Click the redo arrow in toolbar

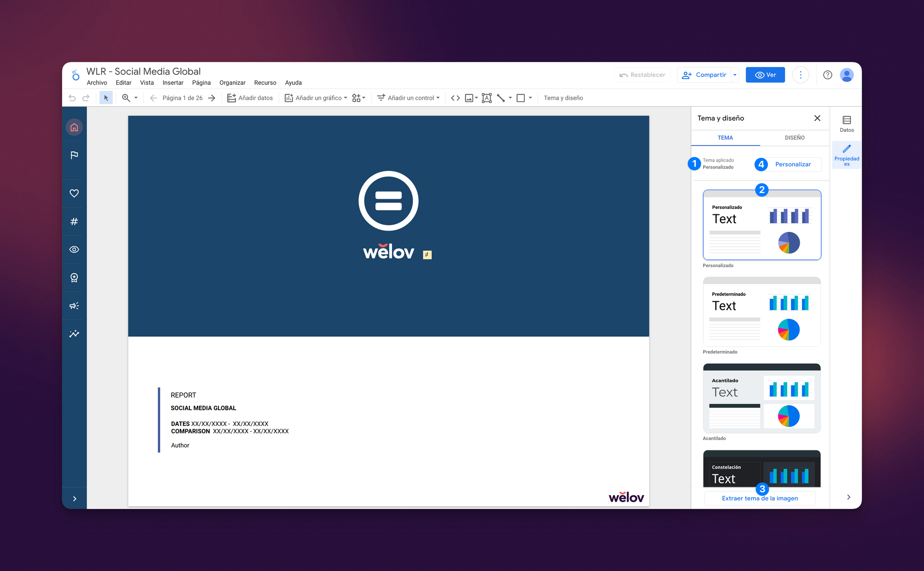point(86,98)
